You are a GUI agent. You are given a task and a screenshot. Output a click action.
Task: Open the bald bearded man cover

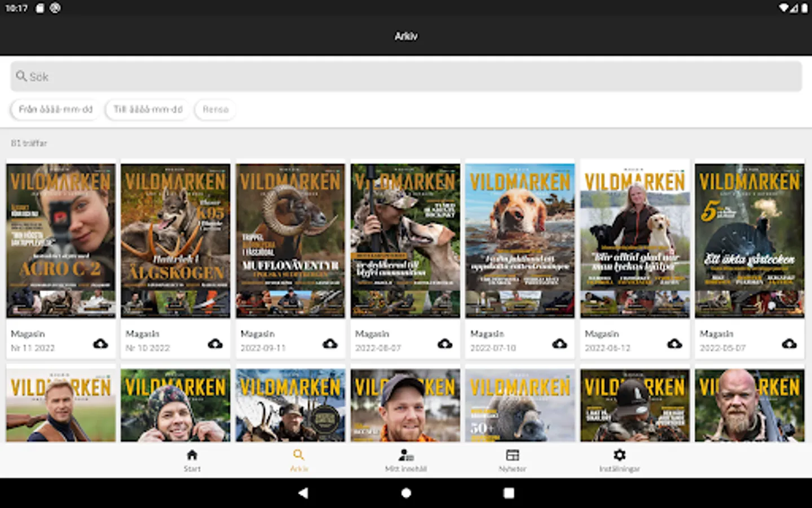[749, 405]
